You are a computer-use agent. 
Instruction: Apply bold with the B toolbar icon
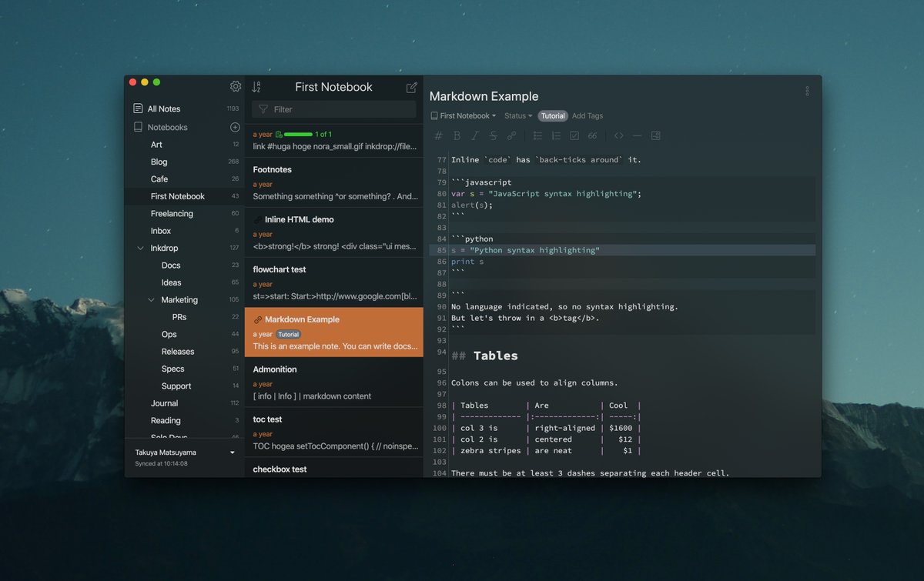[x=457, y=135]
